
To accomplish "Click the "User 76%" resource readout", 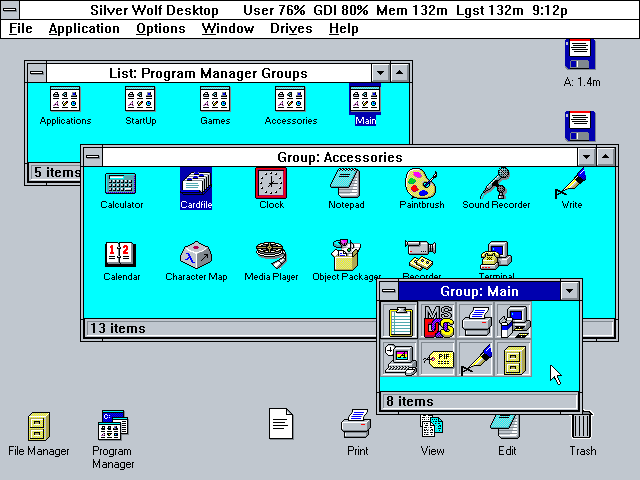I will point(274,10).
